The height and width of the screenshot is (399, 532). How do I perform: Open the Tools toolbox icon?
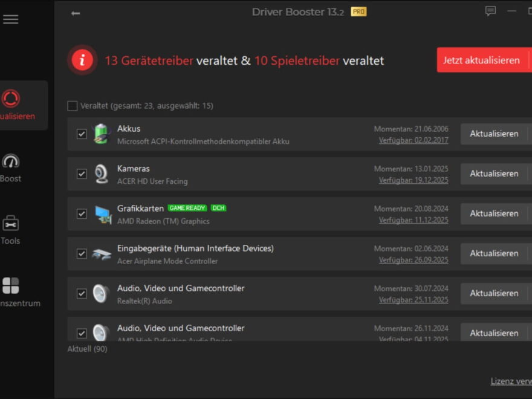[10, 222]
